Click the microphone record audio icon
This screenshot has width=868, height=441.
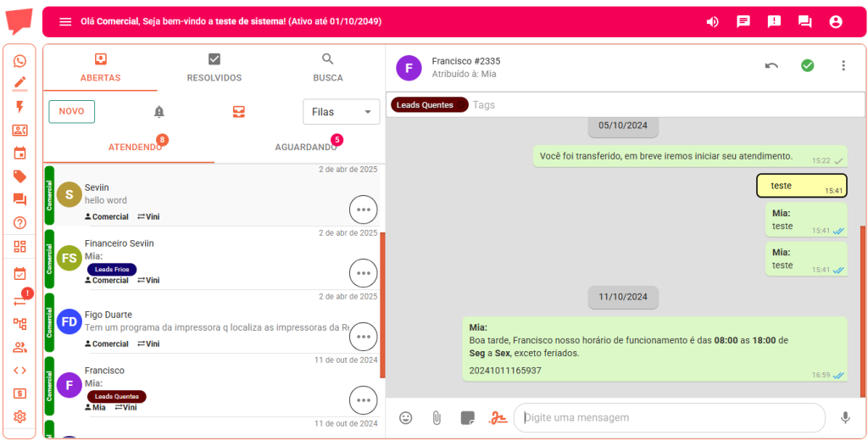click(845, 417)
